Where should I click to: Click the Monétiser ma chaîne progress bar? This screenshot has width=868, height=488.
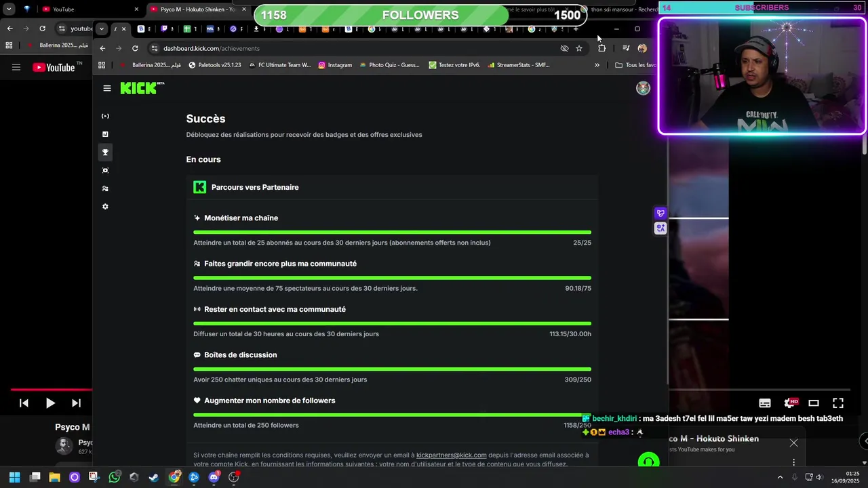[392, 232]
